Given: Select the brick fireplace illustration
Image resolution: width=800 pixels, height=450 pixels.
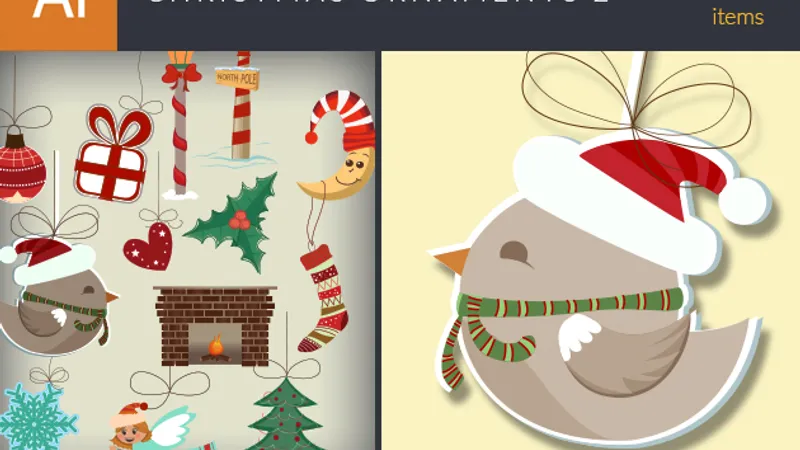Looking at the screenshot, I should 214,327.
